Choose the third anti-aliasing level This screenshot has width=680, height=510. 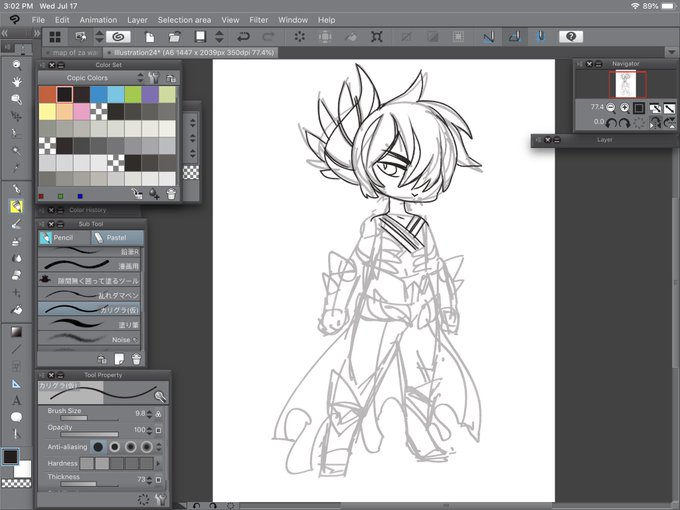tap(131, 447)
